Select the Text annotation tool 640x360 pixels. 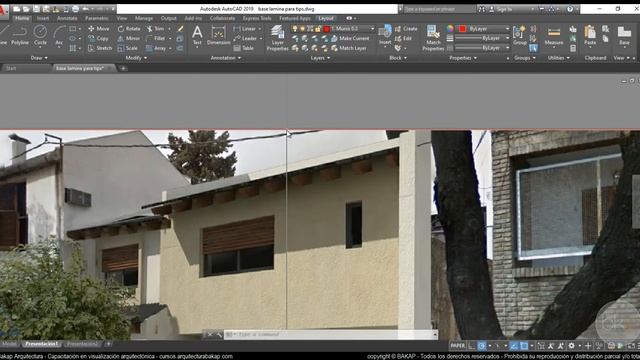197,35
